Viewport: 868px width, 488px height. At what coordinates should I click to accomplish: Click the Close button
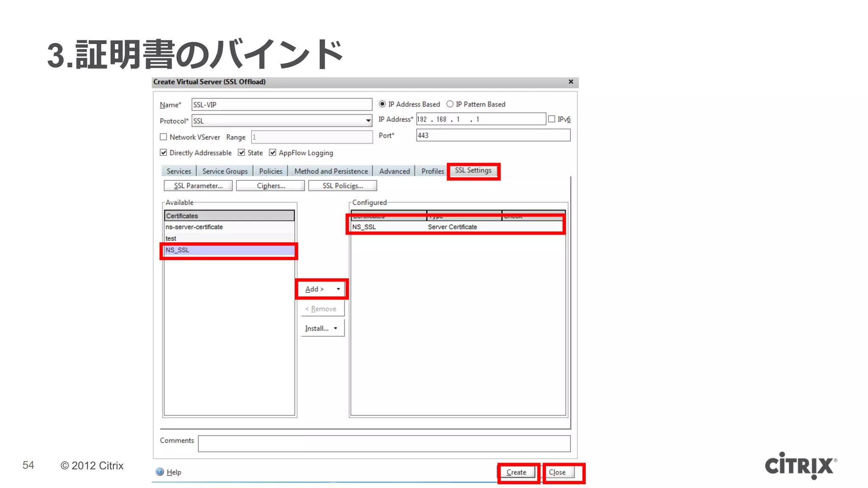pos(557,472)
